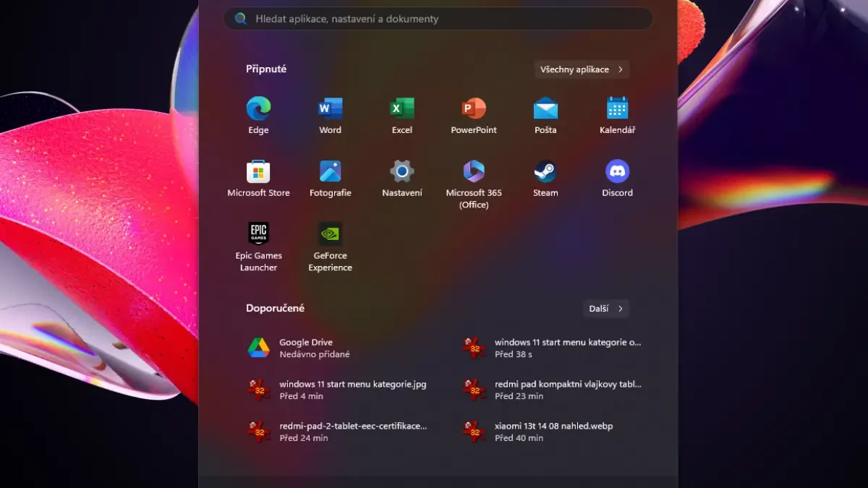This screenshot has width=868, height=488.
Task: Click the icon beside the file opened Před 38 s
Action: point(474,348)
